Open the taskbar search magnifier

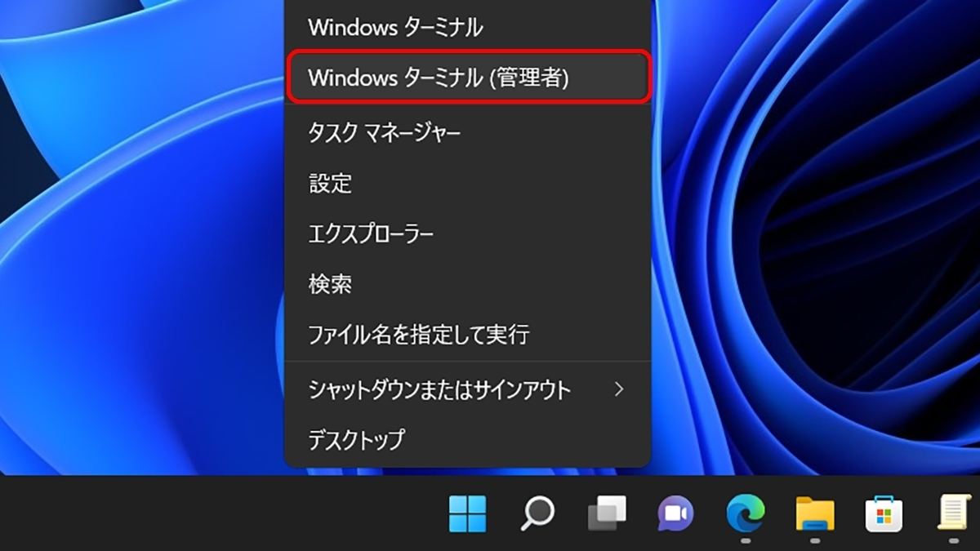click(x=537, y=513)
